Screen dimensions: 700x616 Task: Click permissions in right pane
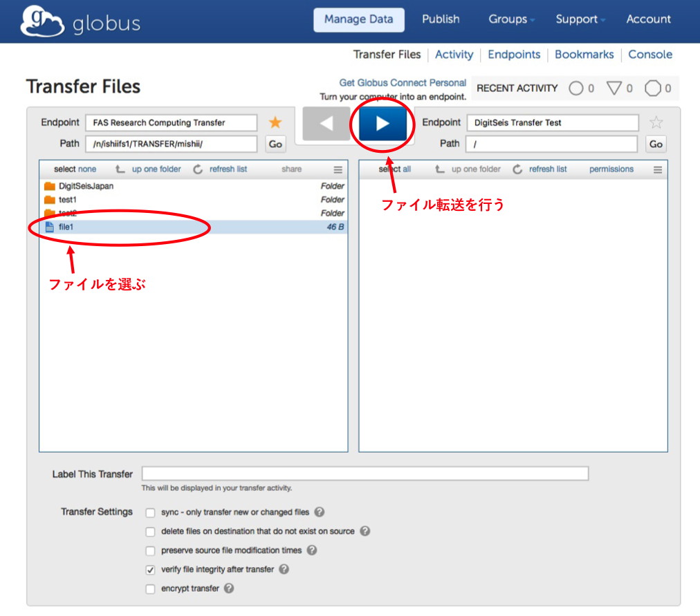tap(611, 169)
